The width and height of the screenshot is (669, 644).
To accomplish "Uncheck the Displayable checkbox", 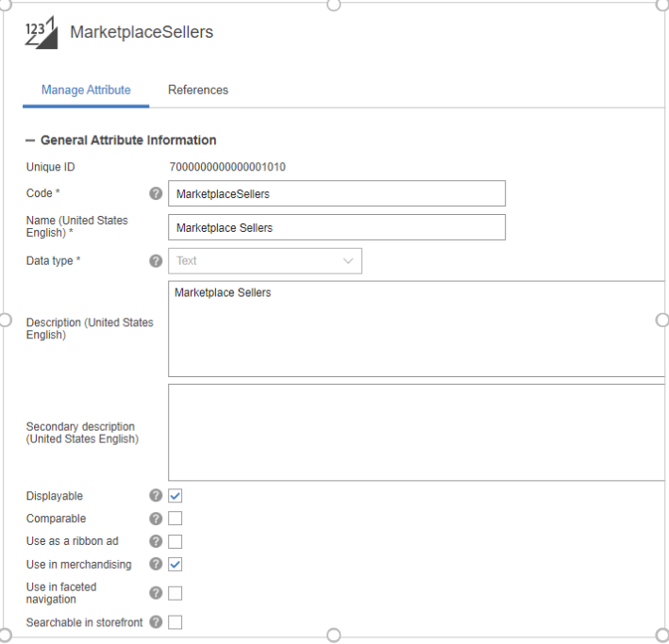I will tap(176, 496).
